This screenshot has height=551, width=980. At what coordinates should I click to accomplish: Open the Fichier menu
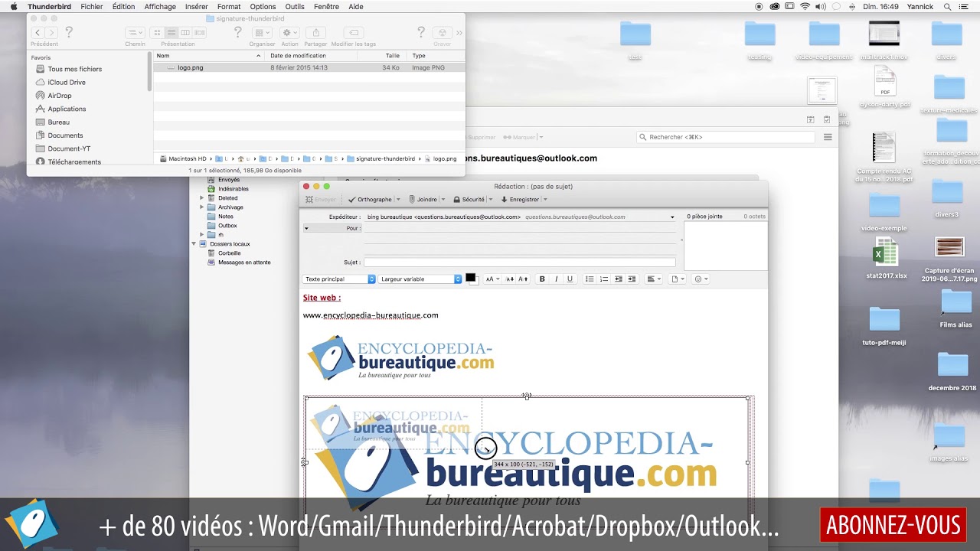[x=92, y=6]
